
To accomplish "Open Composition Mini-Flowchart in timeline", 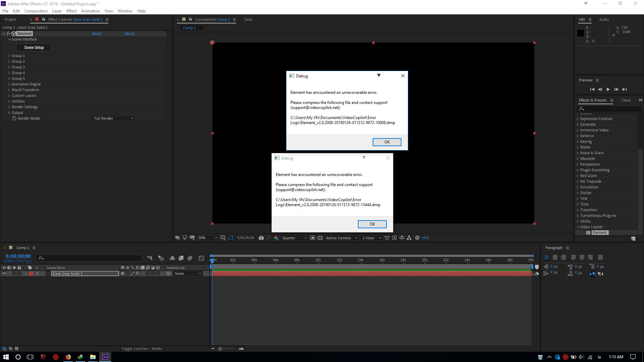I will coord(150,258).
